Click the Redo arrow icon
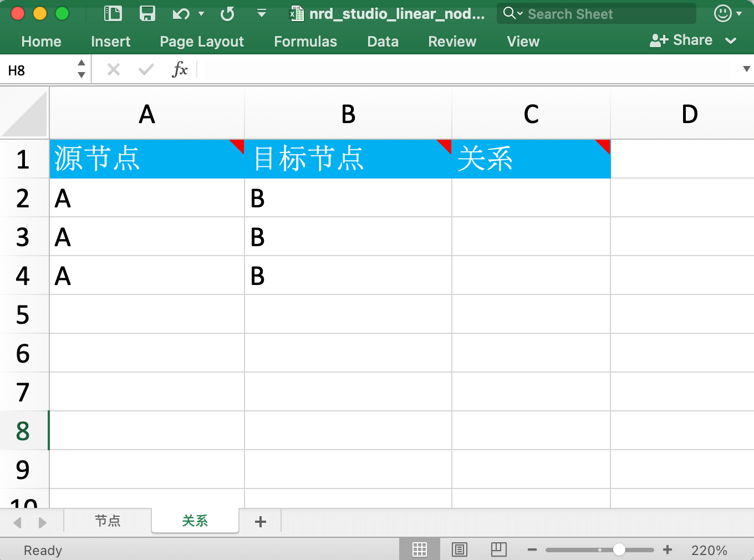Image resolution: width=754 pixels, height=560 pixels. [227, 13]
